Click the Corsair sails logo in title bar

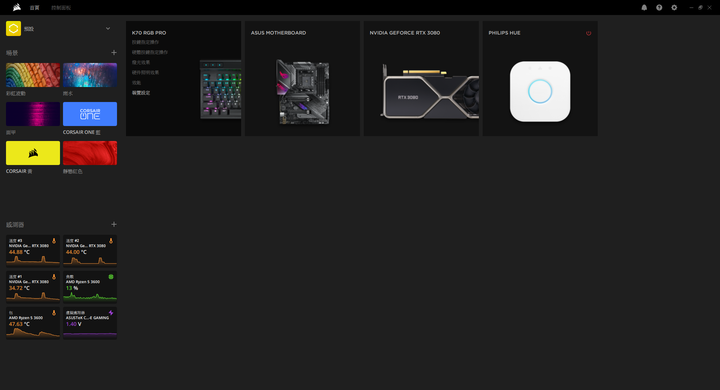17,7
